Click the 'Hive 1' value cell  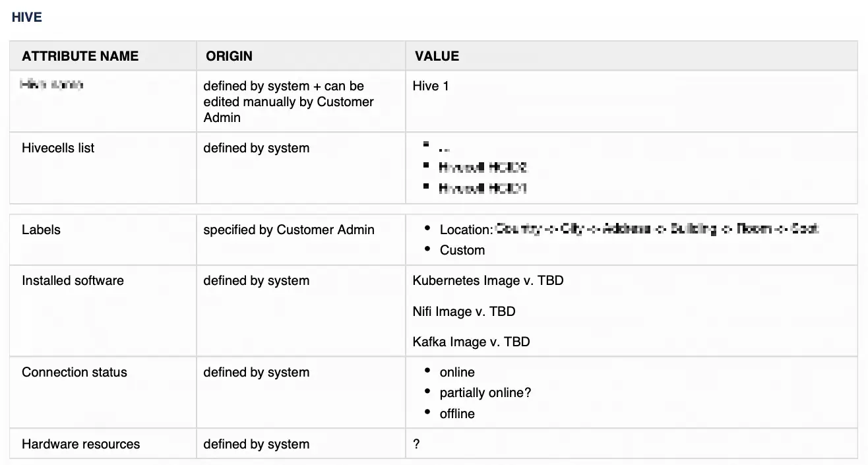point(431,86)
